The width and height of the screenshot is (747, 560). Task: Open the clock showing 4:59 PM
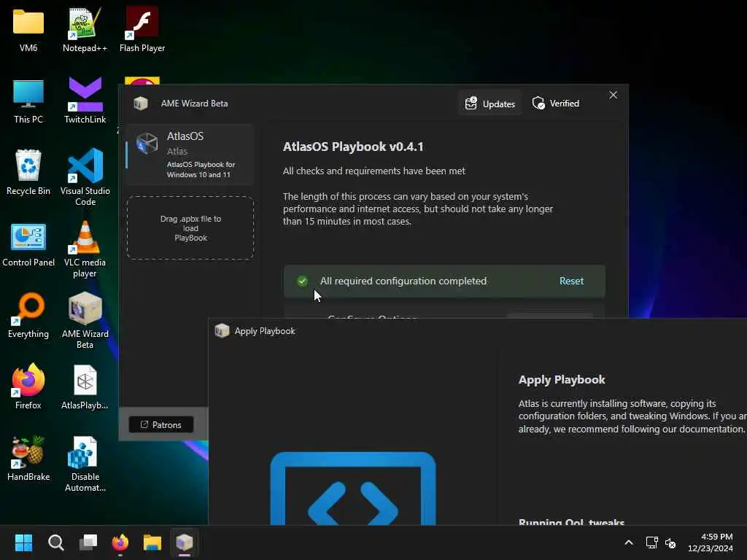click(711, 542)
